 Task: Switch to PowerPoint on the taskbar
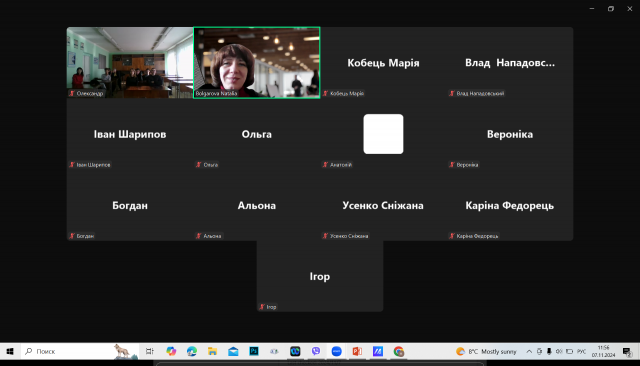coord(357,351)
